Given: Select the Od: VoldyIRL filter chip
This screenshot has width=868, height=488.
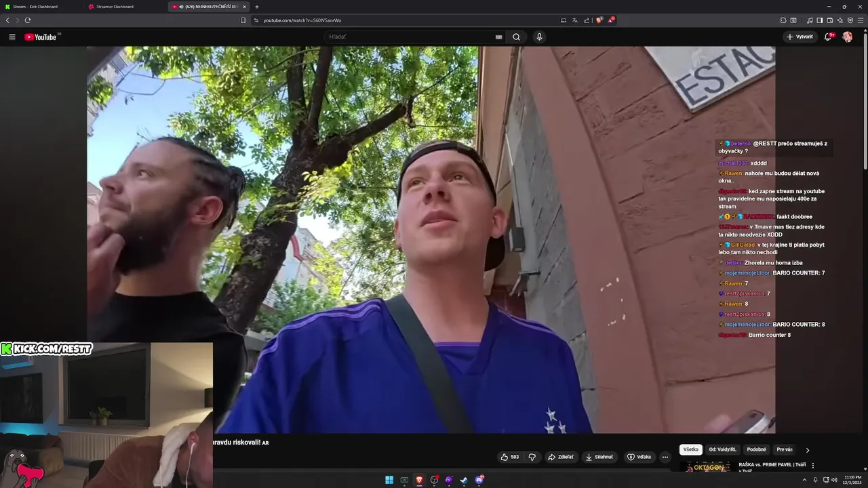Looking at the screenshot, I should click(x=722, y=449).
